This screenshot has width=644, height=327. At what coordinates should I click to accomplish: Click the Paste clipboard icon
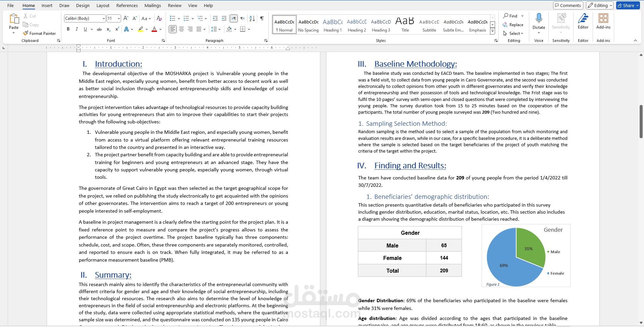click(x=14, y=18)
